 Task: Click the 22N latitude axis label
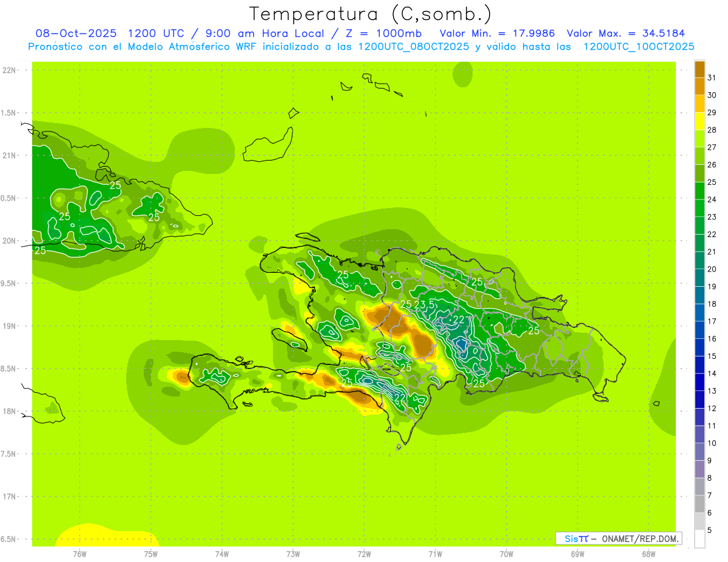10,70
